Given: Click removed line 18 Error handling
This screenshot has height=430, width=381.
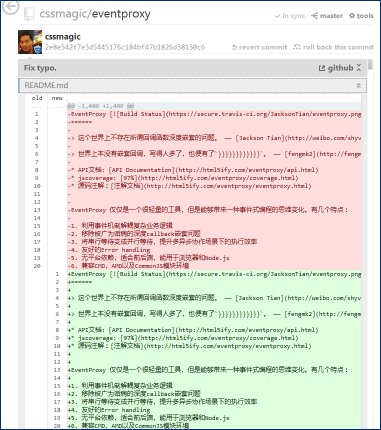Looking at the screenshot, I should pyautogui.click(x=214, y=250).
